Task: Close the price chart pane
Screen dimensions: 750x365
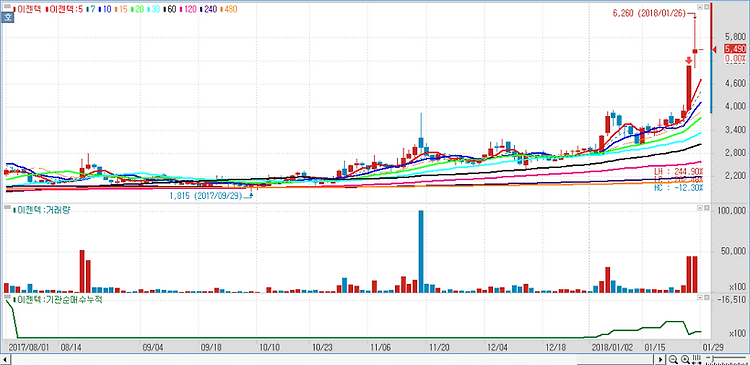Action: (x=706, y=7)
